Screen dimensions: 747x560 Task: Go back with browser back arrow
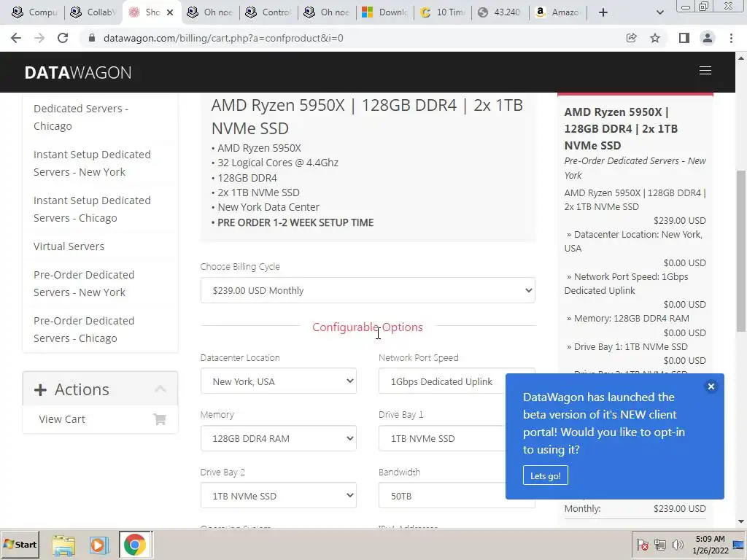point(16,38)
